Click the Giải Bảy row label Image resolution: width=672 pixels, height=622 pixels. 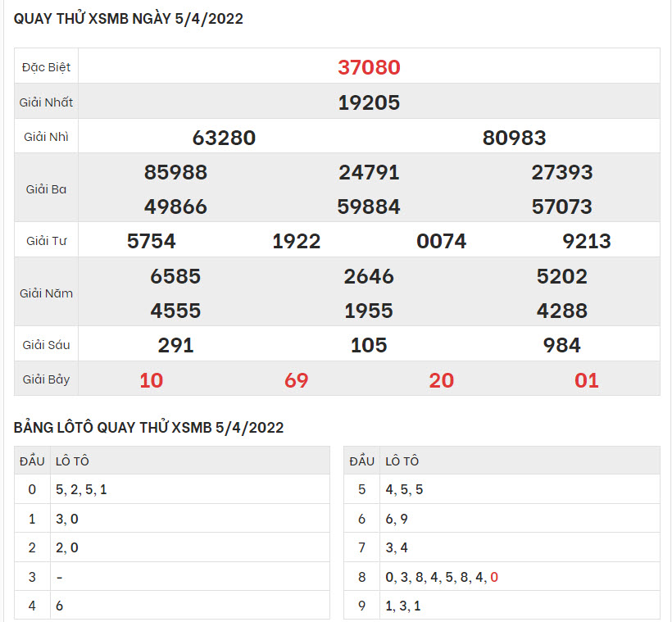[x=46, y=379]
